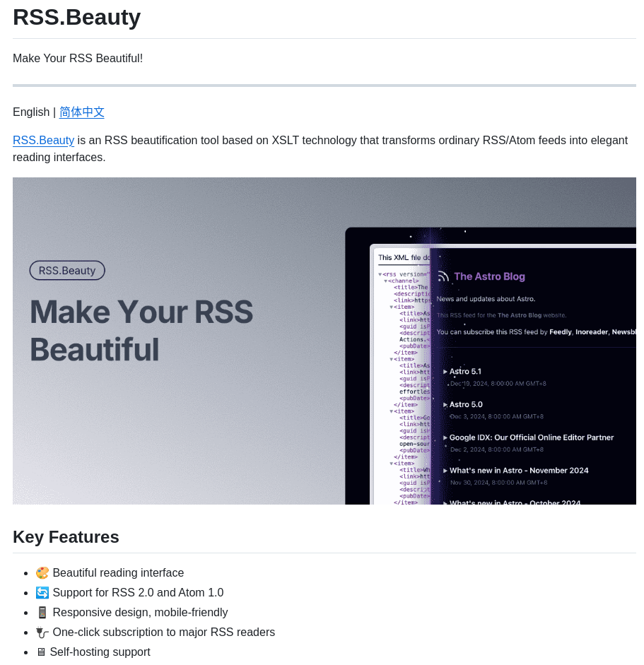The image size is (644, 665).
Task: Collapse the channel XML node
Action: pyautogui.click(x=385, y=281)
